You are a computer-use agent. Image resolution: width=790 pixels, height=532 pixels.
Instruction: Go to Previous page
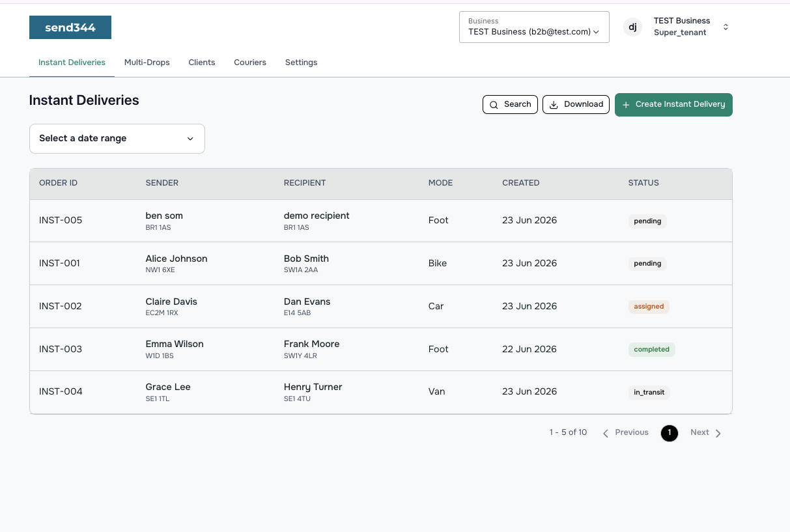(x=625, y=432)
